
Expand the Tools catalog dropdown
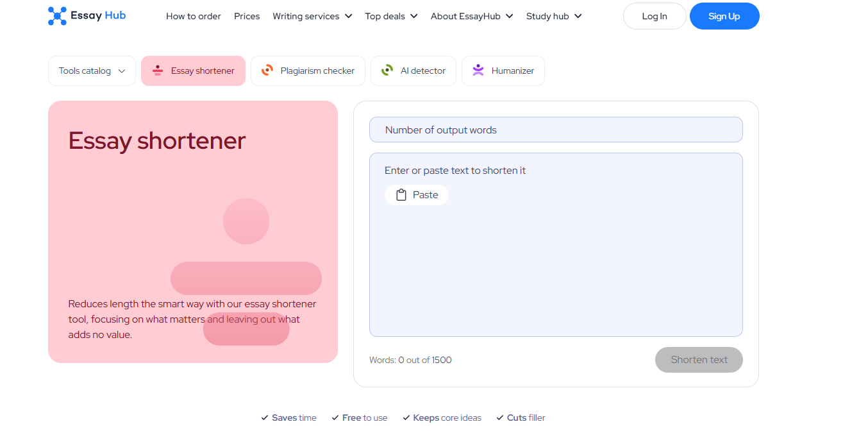[x=92, y=71]
